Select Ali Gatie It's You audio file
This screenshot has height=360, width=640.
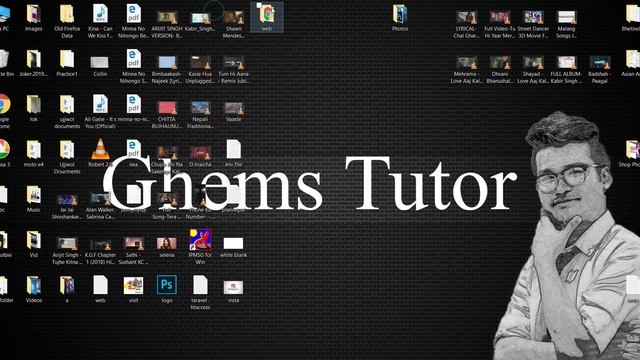(x=100, y=104)
